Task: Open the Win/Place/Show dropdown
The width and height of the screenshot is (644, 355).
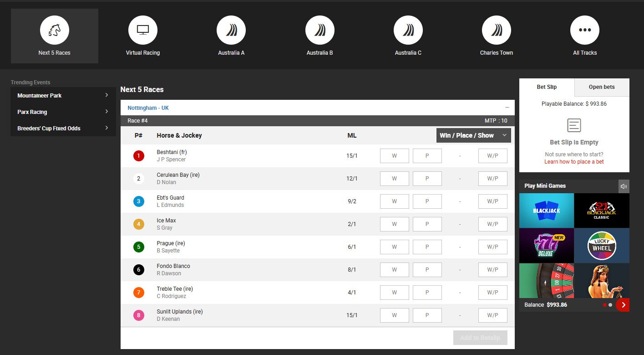Action: pos(473,135)
